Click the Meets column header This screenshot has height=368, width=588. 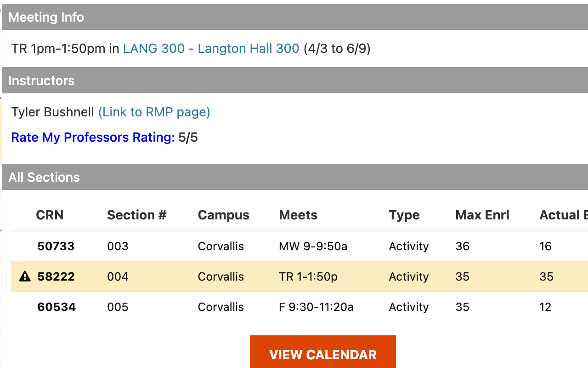tap(299, 215)
